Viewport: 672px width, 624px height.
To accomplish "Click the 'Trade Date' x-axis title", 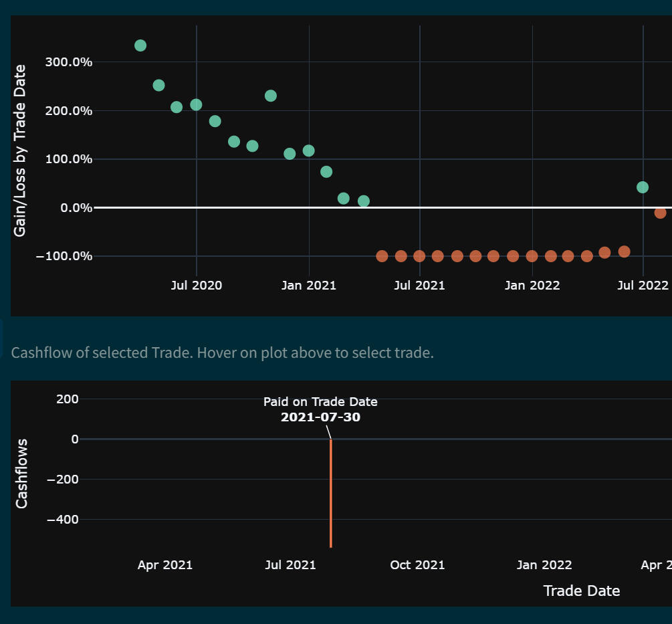I will coord(581,591).
